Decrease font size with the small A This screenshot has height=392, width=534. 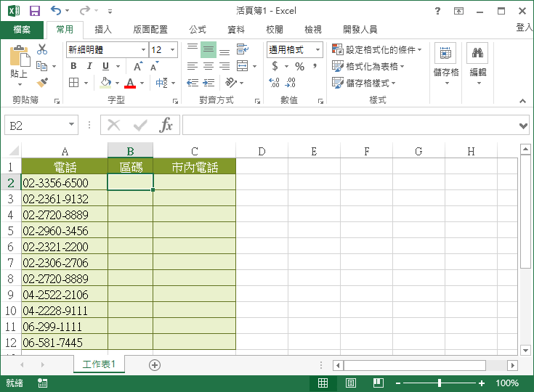(155, 66)
